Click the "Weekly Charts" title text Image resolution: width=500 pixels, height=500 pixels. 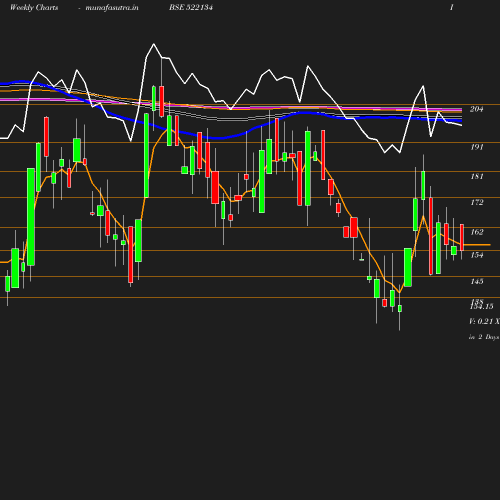pos(34,8)
